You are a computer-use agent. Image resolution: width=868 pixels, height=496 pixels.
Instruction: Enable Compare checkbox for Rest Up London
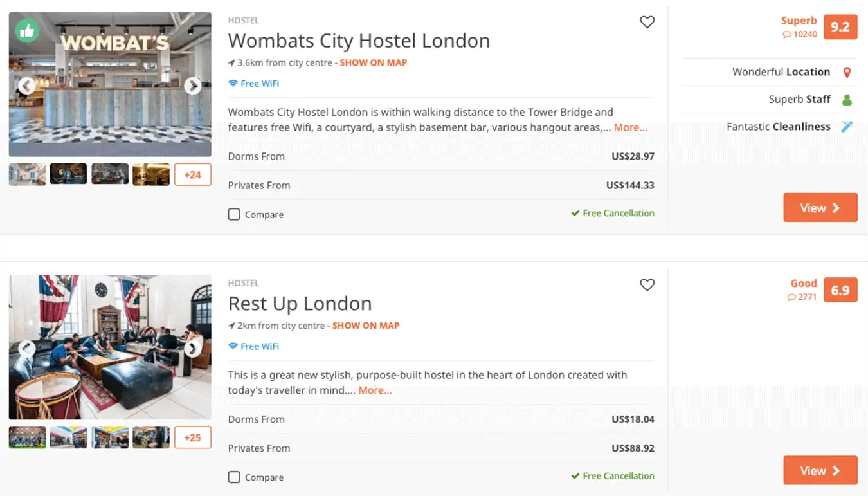[x=234, y=477]
